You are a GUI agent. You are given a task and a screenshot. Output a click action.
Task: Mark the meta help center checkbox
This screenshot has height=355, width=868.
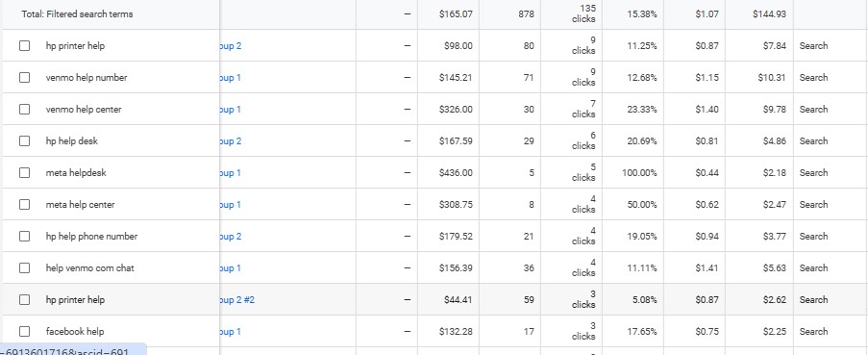[x=24, y=204]
